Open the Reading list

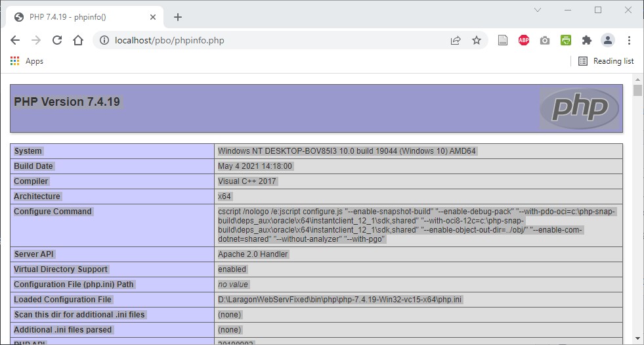[606, 61]
